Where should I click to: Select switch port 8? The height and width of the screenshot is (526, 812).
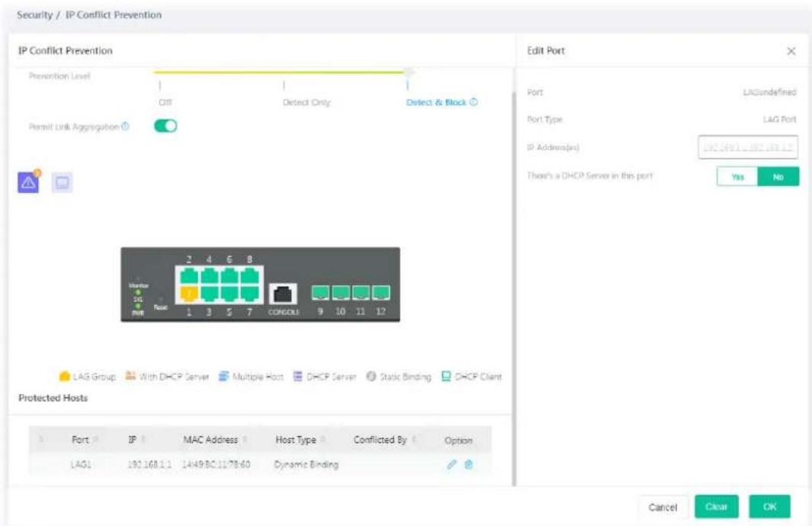point(249,276)
